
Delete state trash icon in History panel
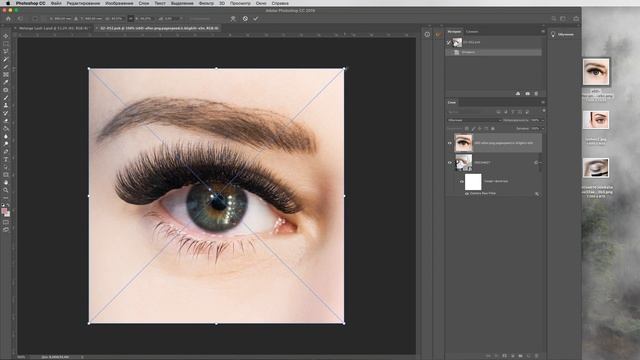click(x=536, y=93)
